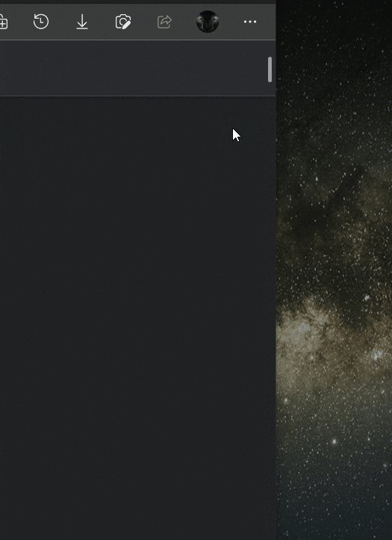Open the Downloads arrow icon

82,22
